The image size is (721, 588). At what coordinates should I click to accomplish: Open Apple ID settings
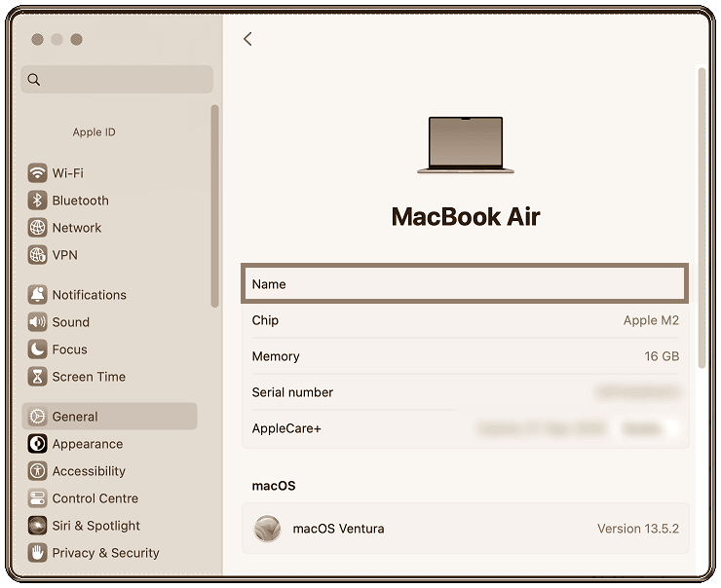[x=94, y=132]
